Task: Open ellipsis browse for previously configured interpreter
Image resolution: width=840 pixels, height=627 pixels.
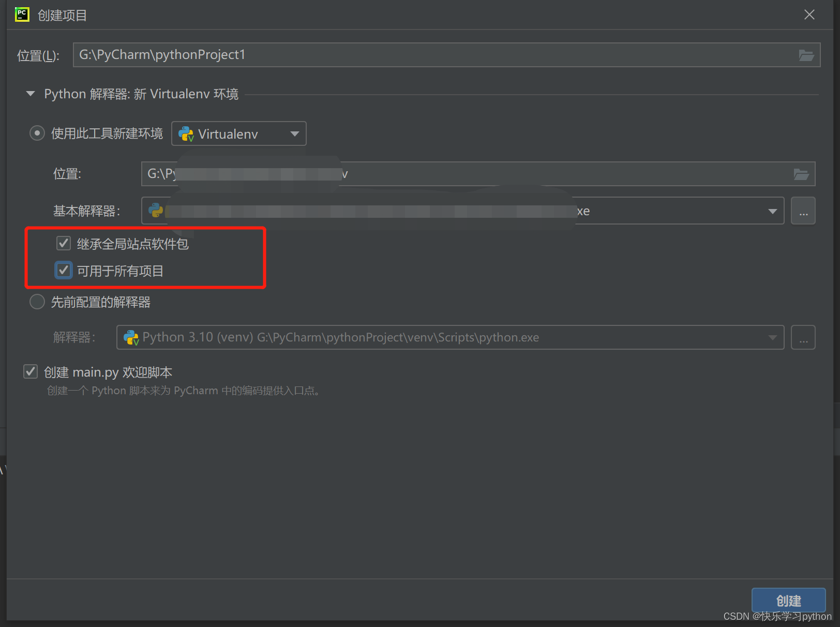Action: 803,338
